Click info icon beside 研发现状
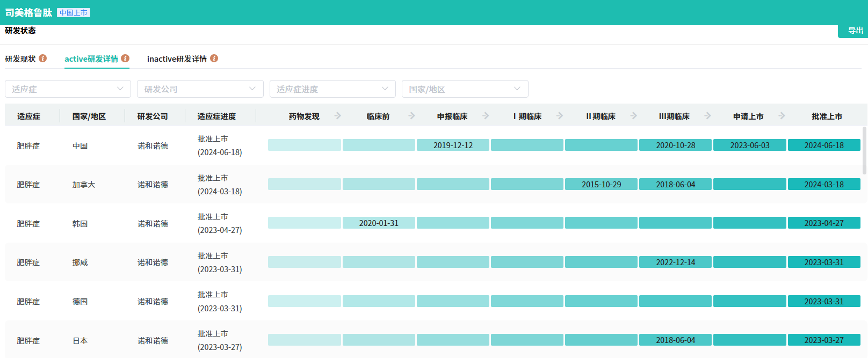The image size is (868, 358). coord(43,59)
